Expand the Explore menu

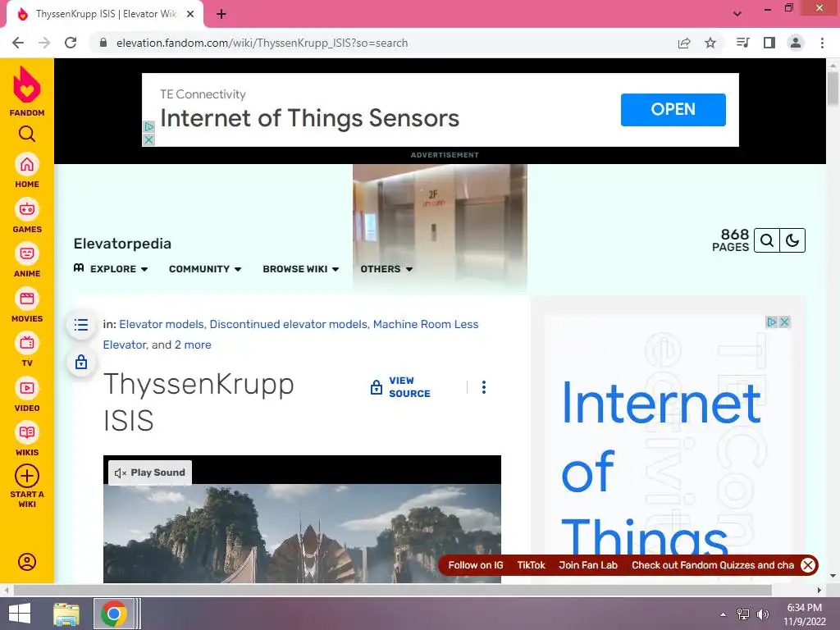pyautogui.click(x=111, y=269)
